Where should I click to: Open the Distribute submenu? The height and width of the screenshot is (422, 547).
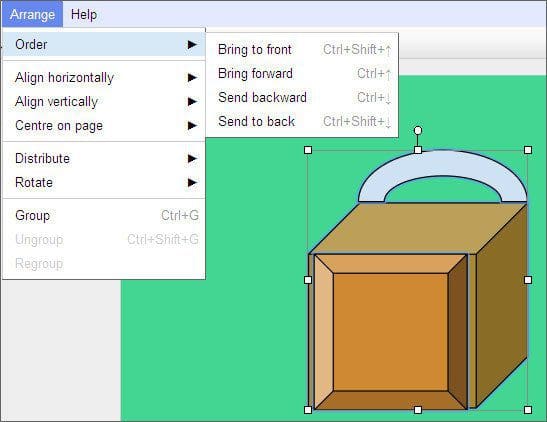coord(104,158)
